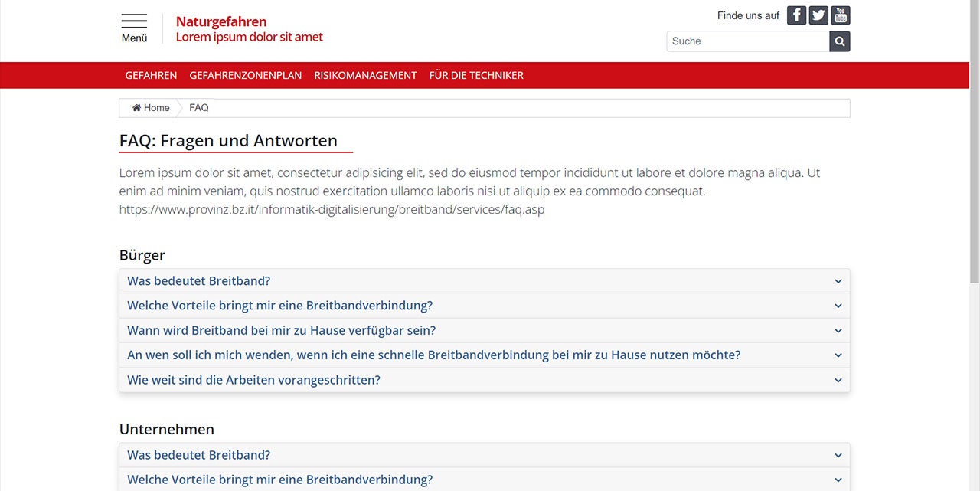
Task: Open the Facebook social icon
Action: tap(796, 15)
